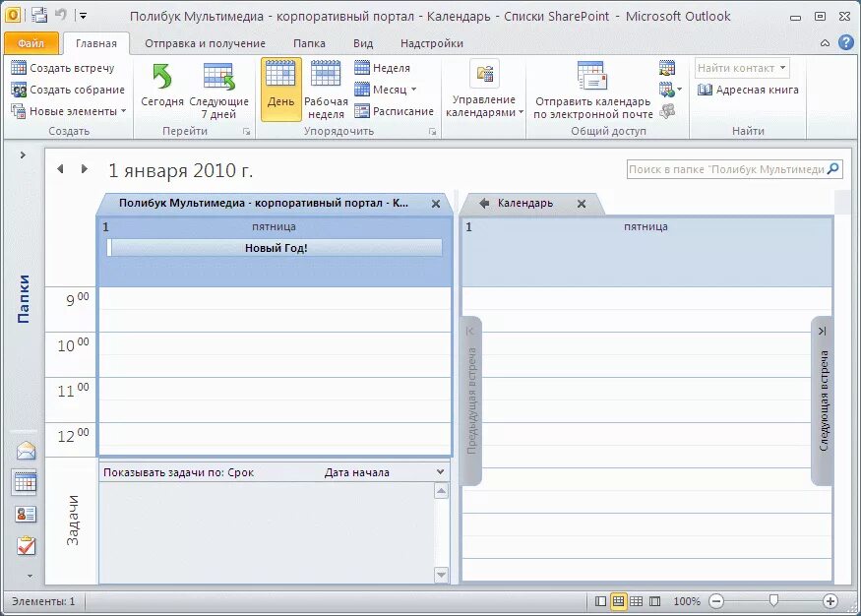Click the zoom slider handle

coord(773,601)
